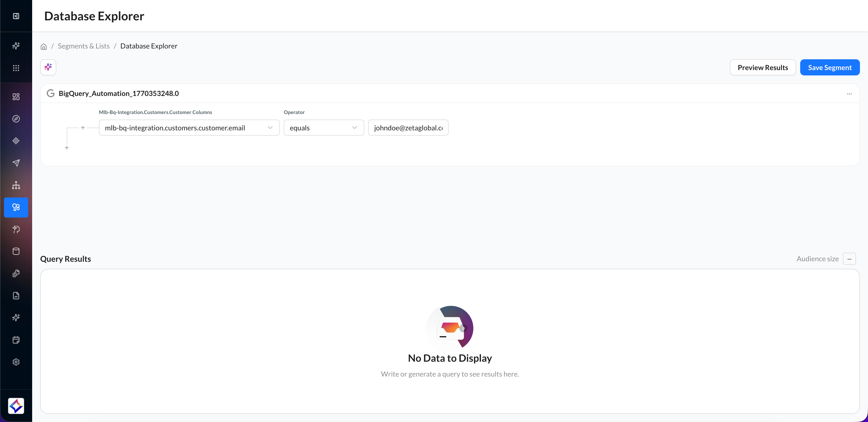Viewport: 868px width, 422px height.
Task: Open the branching arrow icon in sidebar
Action: pyautogui.click(x=16, y=229)
